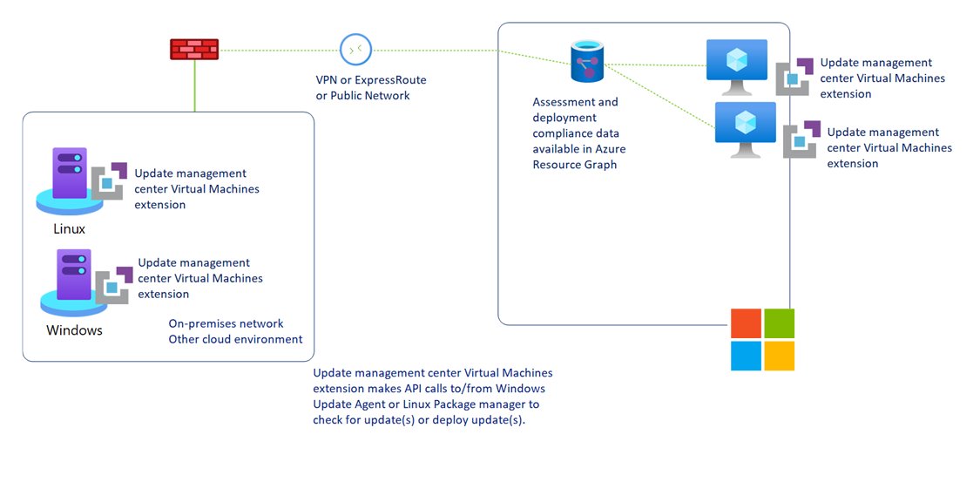The width and height of the screenshot is (980, 489).
Task: Click the "VPN or ExpressRoute or Public Network" label
Action: 371,87
